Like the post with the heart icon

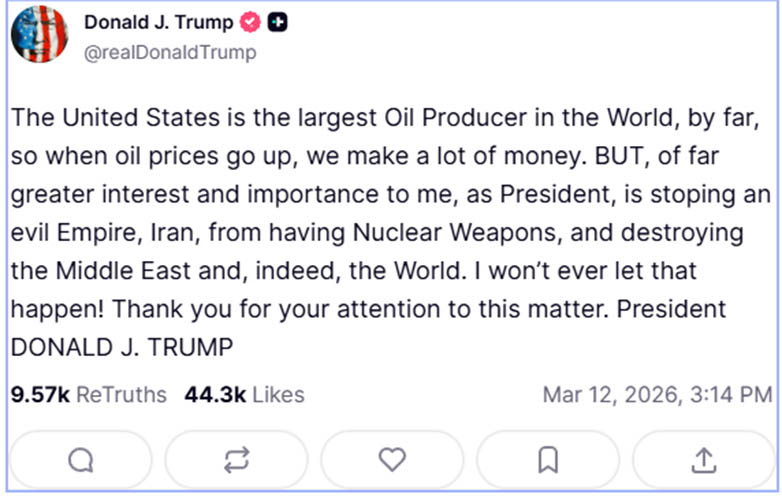(392, 460)
